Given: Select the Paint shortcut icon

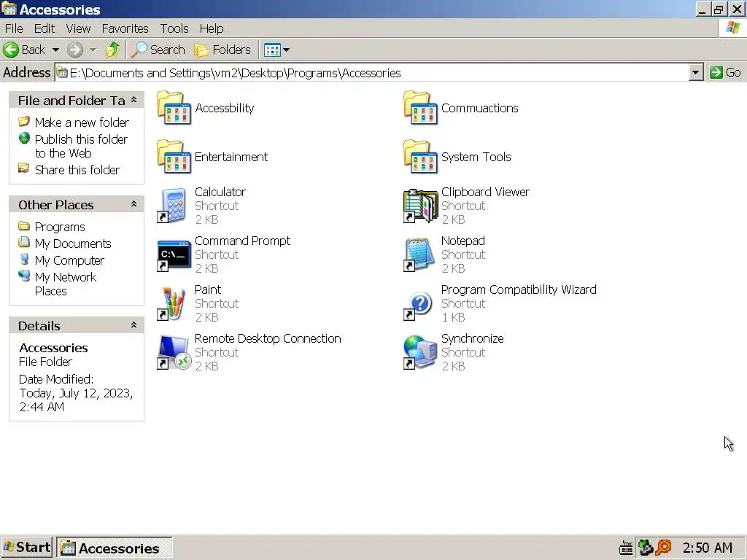Looking at the screenshot, I should point(172,303).
